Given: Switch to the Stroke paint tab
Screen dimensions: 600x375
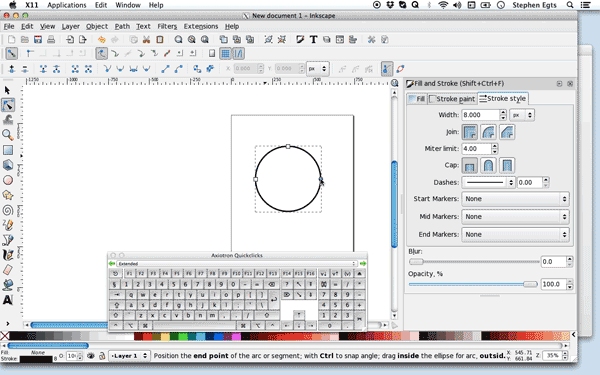Looking at the screenshot, I should (452, 99).
